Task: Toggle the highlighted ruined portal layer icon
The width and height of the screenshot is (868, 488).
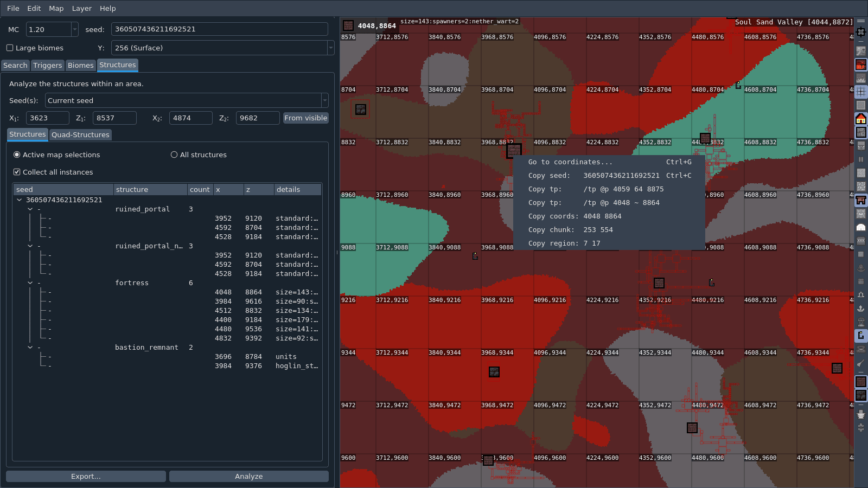Action: [861, 336]
